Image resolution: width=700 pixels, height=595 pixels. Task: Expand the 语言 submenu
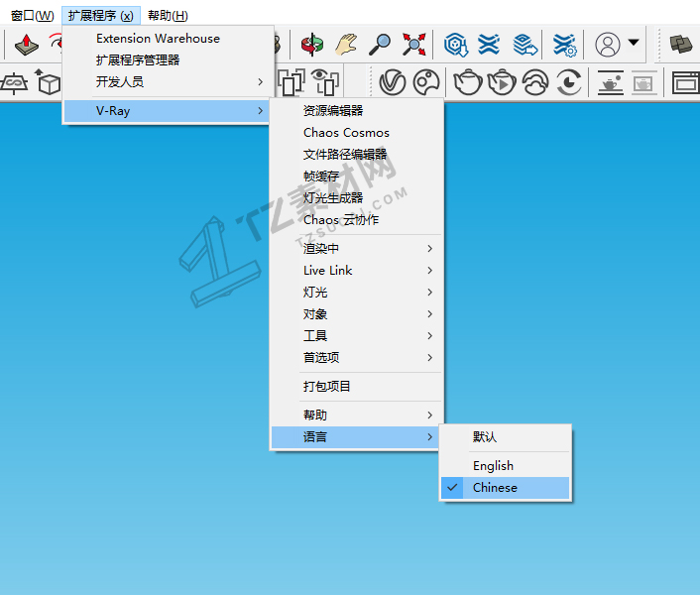click(355, 437)
